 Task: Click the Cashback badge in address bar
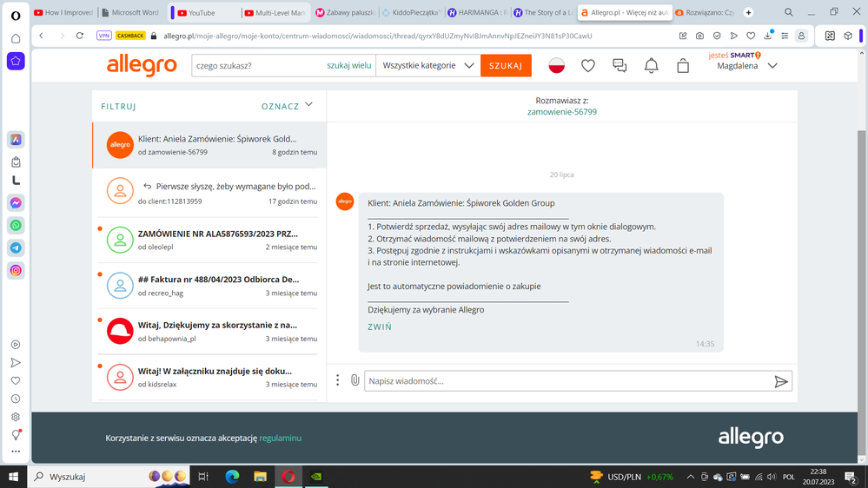(x=130, y=36)
